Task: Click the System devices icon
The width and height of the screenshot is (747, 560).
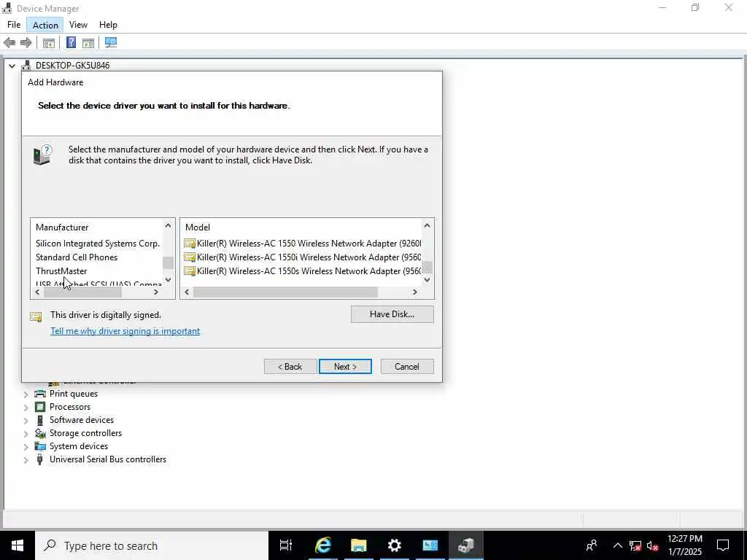Action: coord(40,446)
